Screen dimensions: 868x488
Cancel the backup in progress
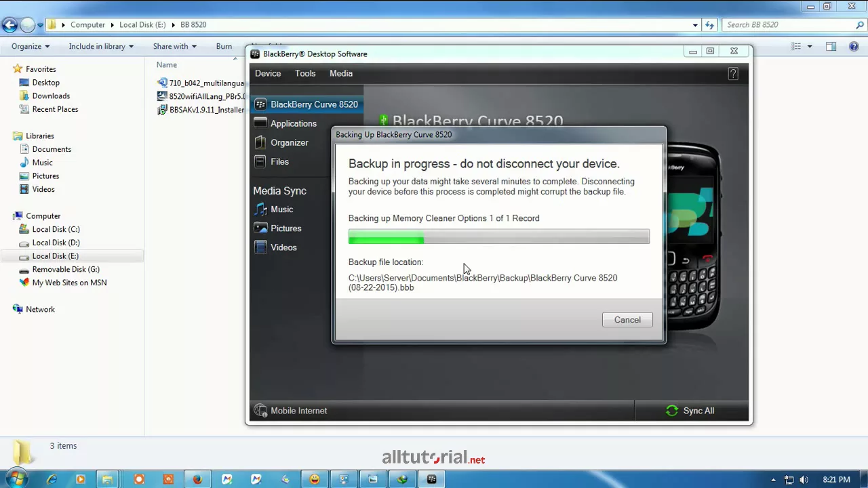pos(627,320)
